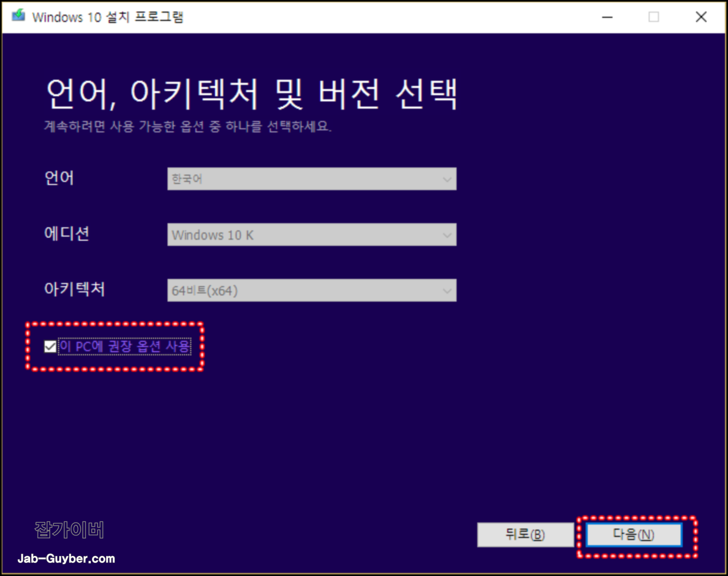Viewport: 728px width, 576px height.
Task: Minimize the Windows 10 설치 프로그램 window
Action: (x=607, y=17)
